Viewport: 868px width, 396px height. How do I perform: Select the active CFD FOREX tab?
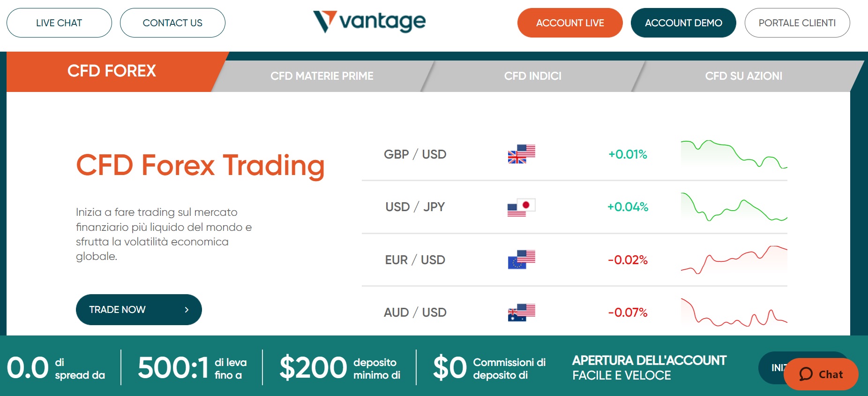pyautogui.click(x=112, y=70)
